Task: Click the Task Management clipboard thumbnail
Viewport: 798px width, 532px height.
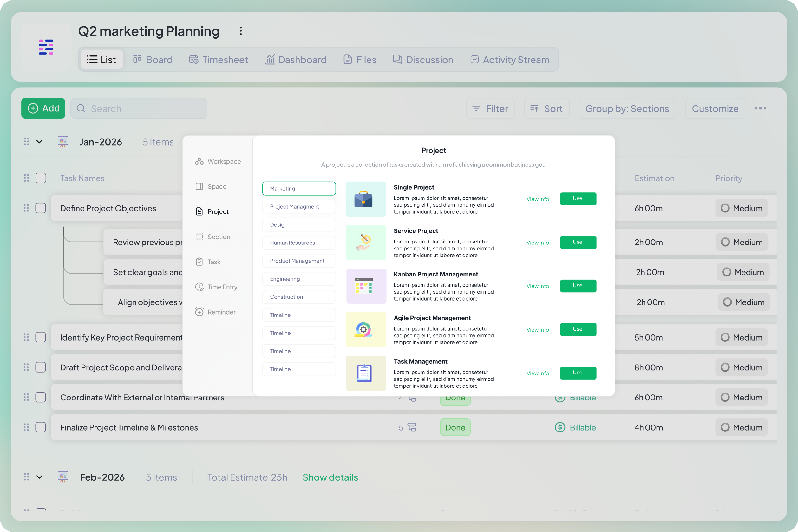Action: point(366,373)
